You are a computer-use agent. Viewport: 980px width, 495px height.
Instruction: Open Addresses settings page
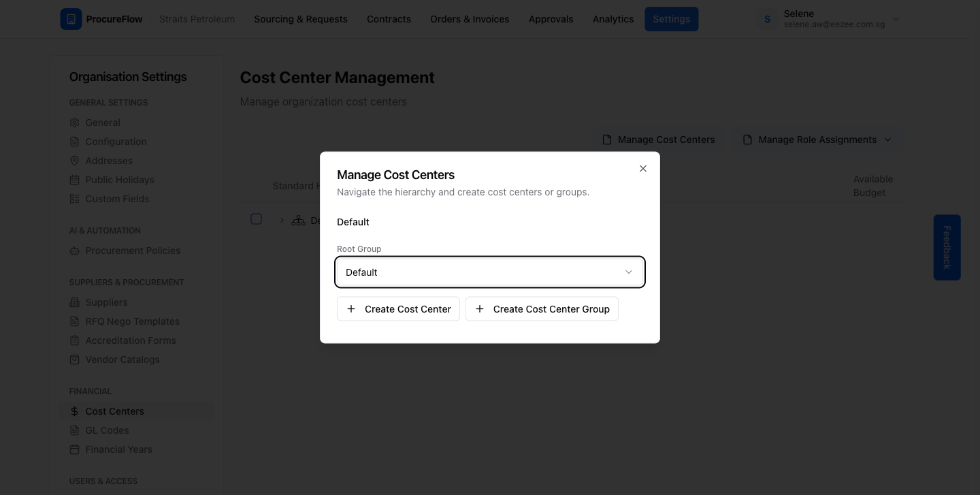pos(109,161)
